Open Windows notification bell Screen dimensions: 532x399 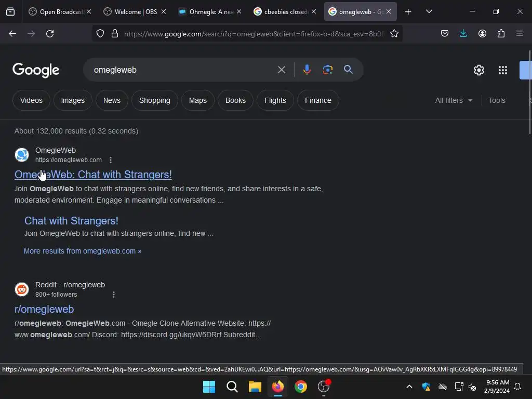tap(518, 387)
